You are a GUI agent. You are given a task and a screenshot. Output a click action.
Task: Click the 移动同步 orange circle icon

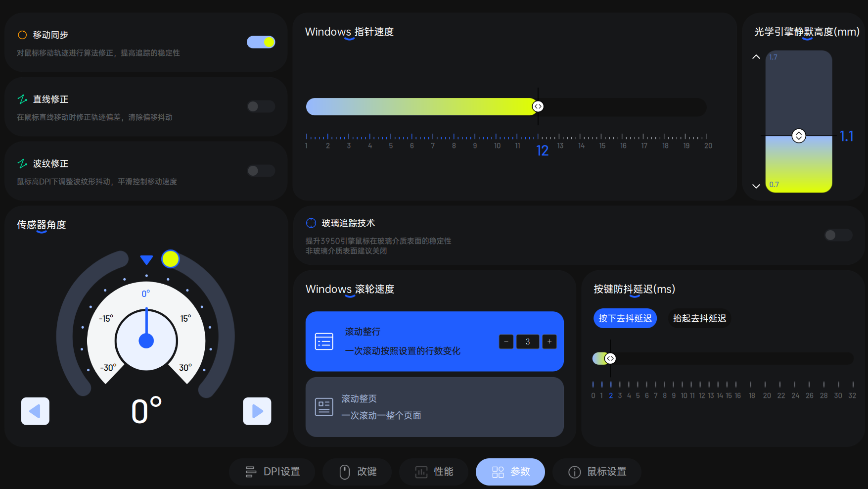pyautogui.click(x=22, y=35)
